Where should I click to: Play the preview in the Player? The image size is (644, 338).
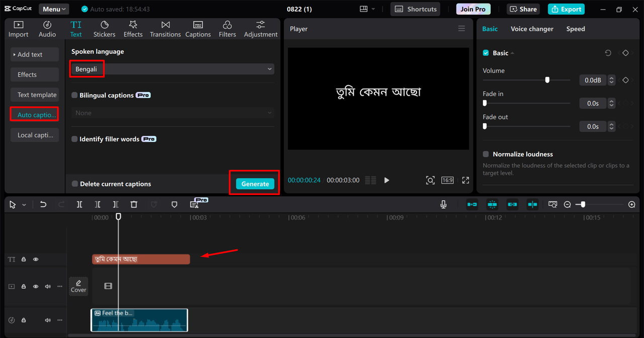(386, 180)
